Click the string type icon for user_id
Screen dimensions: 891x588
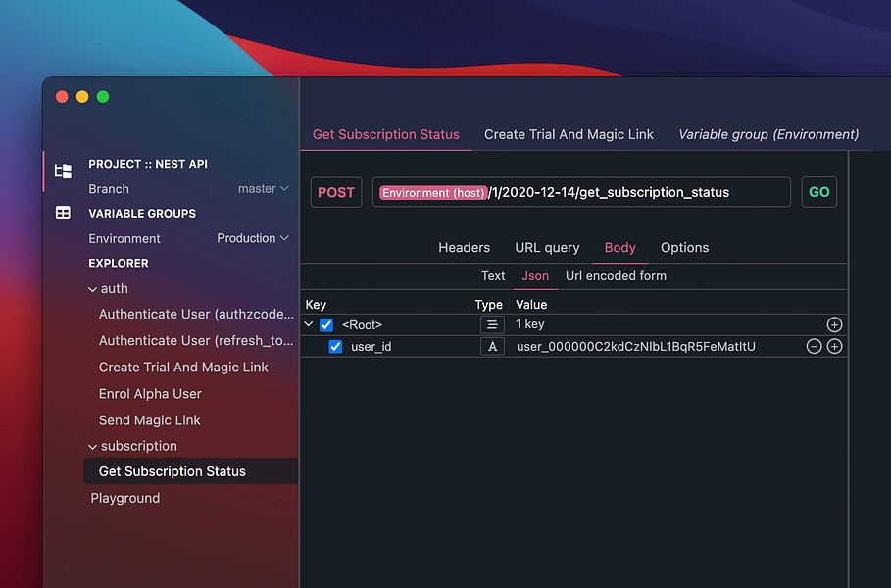click(x=492, y=346)
